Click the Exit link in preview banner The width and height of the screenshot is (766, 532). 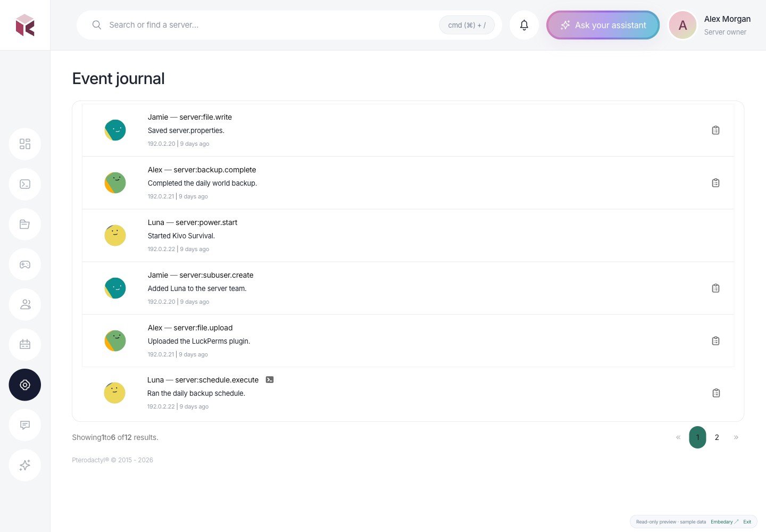coord(747,522)
